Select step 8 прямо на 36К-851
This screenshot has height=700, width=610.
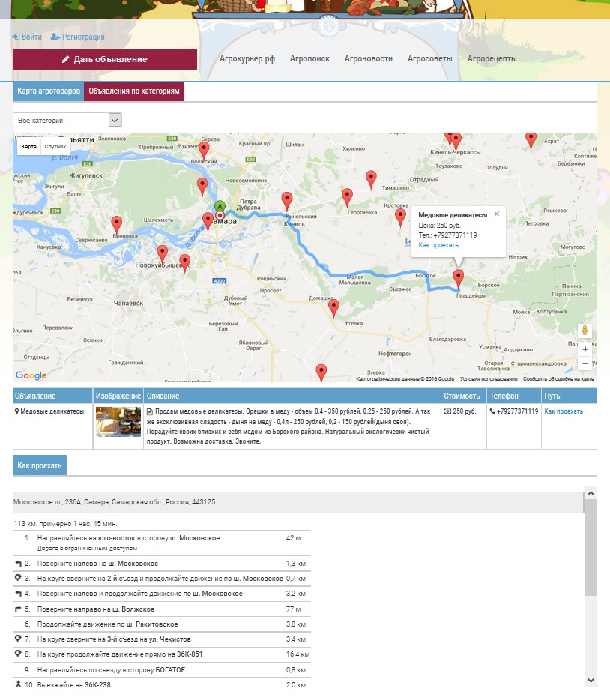(162, 654)
